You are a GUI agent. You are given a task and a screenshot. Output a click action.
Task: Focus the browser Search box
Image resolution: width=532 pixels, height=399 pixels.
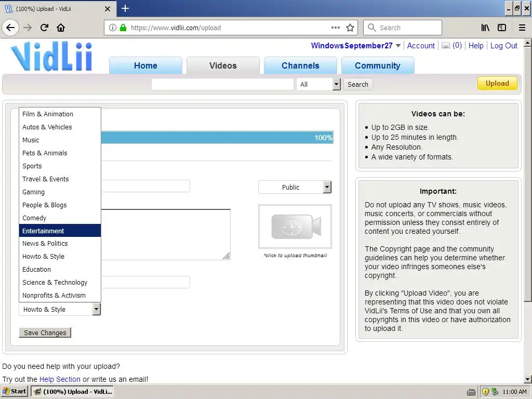click(403, 28)
